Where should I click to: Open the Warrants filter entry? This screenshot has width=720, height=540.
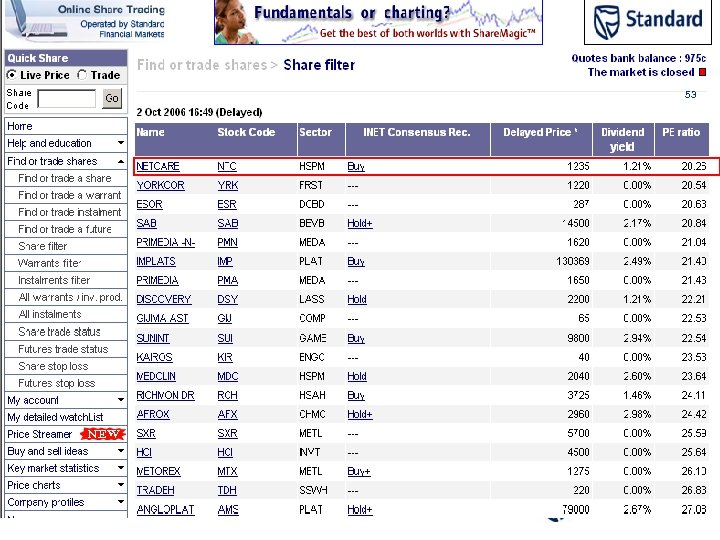click(50, 263)
